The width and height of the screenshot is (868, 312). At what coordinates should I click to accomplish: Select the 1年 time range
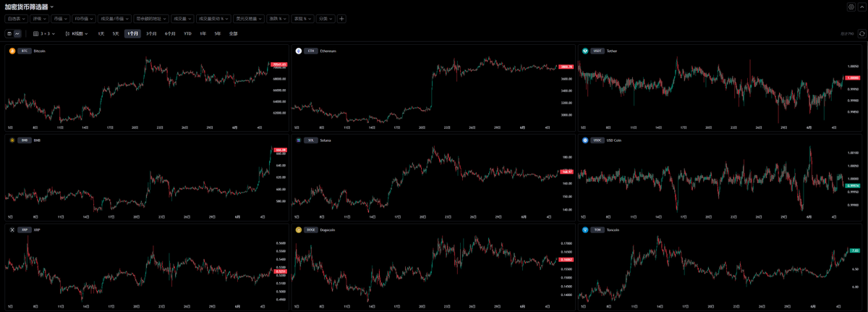(203, 33)
